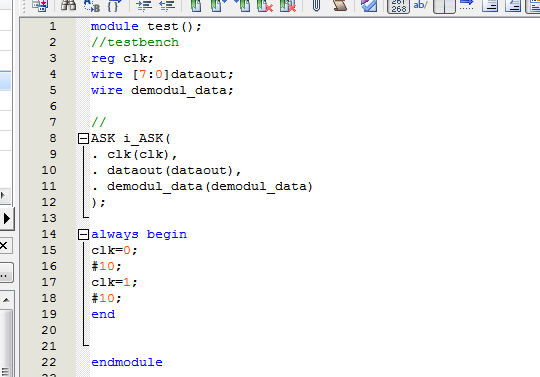Click 'wire [7:0]dataout;' line
The width and height of the screenshot is (540, 377).
coord(162,74)
